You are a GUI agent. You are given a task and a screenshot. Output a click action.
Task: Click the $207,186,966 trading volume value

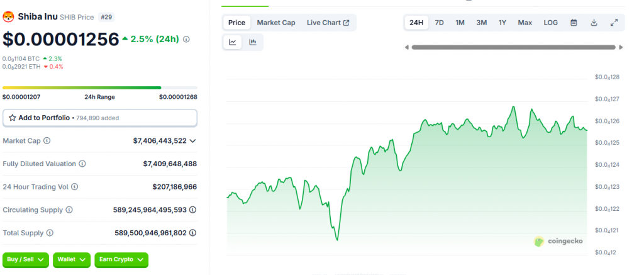[x=175, y=187]
